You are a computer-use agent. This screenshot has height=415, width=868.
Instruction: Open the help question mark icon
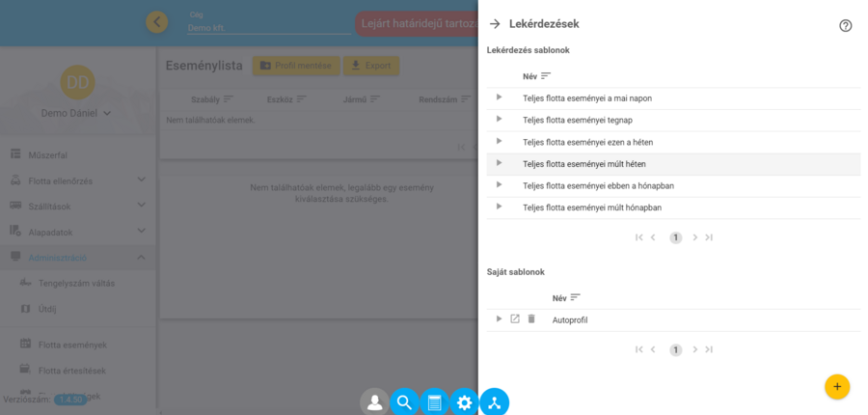coord(845,26)
